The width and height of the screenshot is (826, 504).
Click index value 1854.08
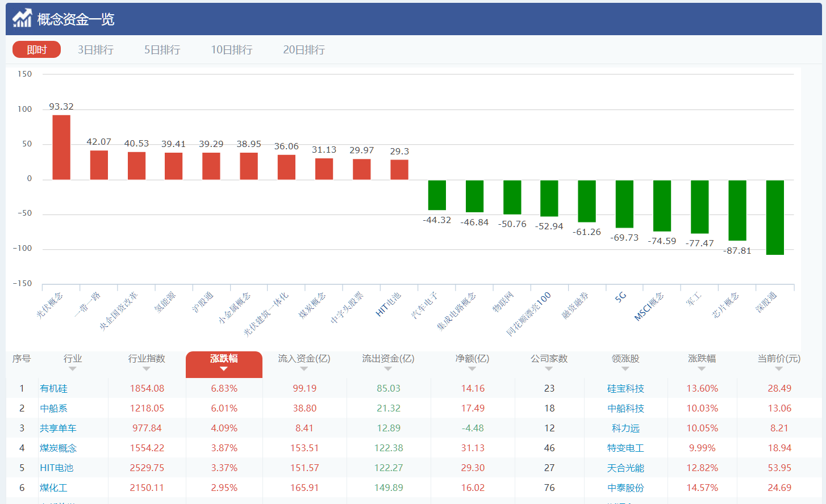pos(147,389)
